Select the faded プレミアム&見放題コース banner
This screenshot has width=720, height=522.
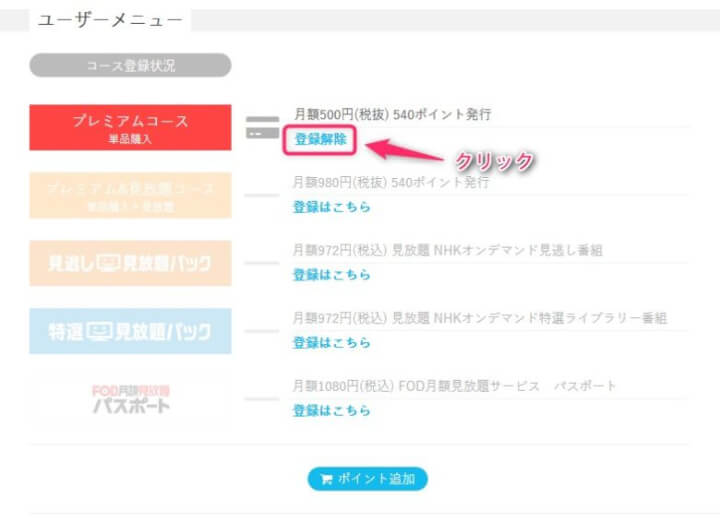click(x=130, y=195)
